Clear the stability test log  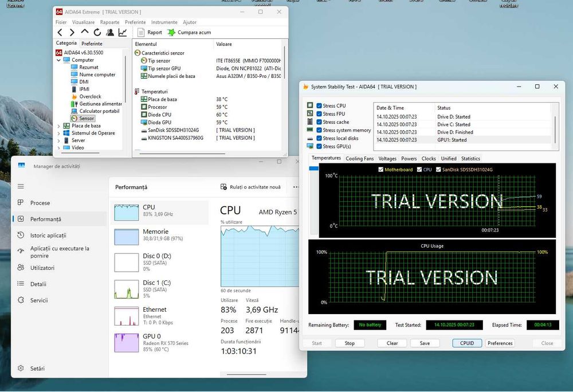click(x=392, y=343)
